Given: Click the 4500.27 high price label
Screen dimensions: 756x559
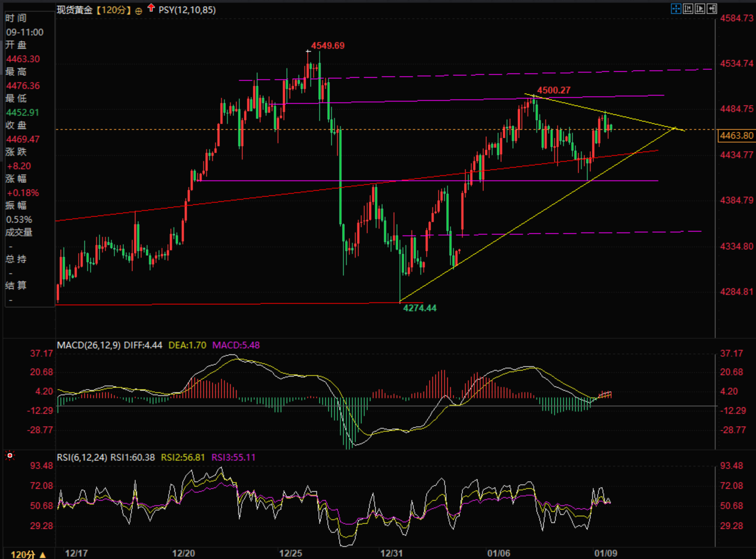Looking at the screenshot, I should click(x=554, y=90).
